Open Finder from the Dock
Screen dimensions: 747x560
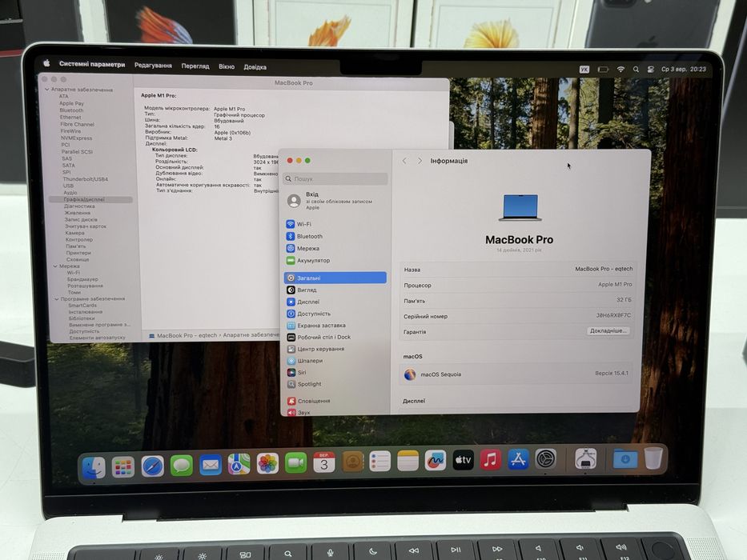[x=94, y=466]
